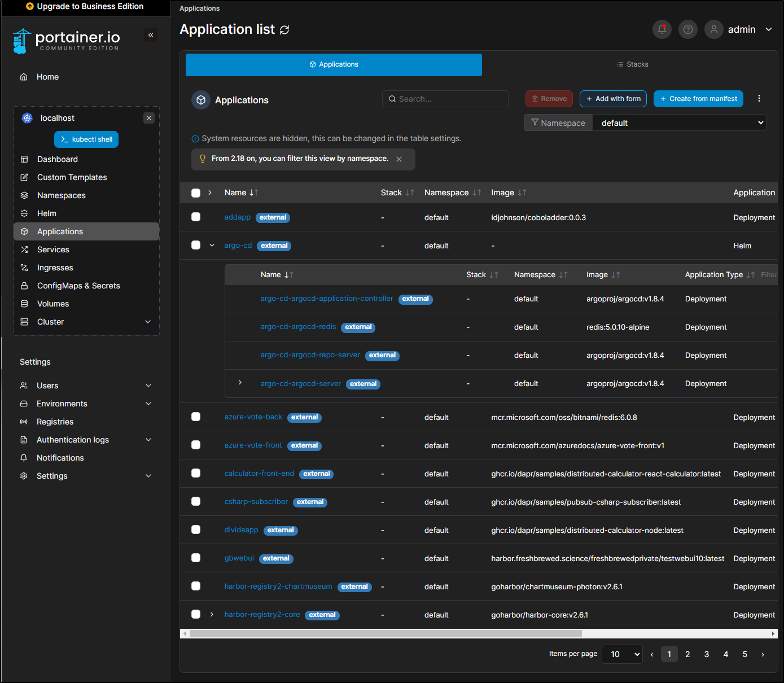Collapse the sidebar with double-chevron icon
Screen dimensions: 784x683
point(151,35)
